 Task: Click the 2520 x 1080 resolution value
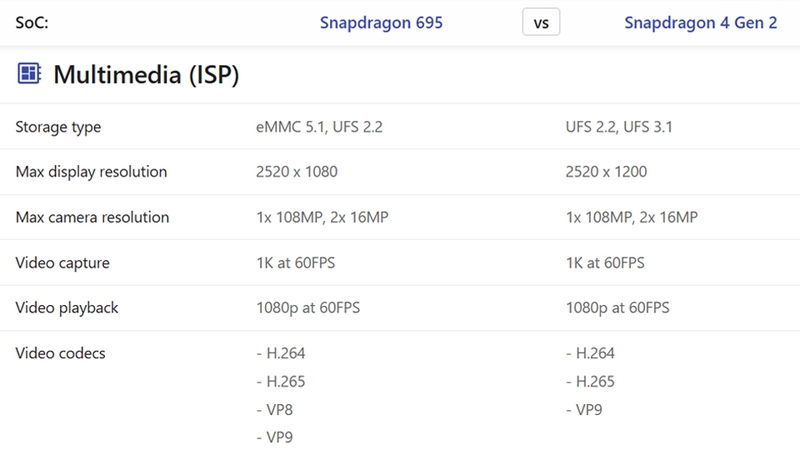[x=296, y=171]
